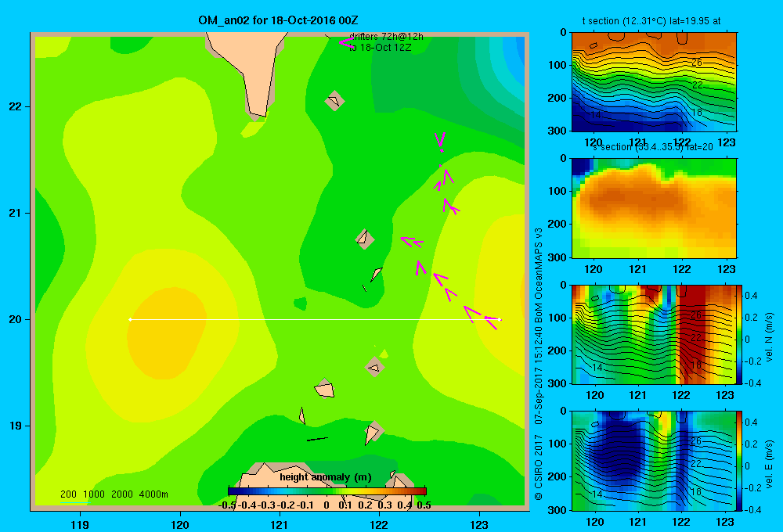Click the west endpoint of the white section line
Image resolution: width=783 pixels, height=532 pixels.
(130, 319)
